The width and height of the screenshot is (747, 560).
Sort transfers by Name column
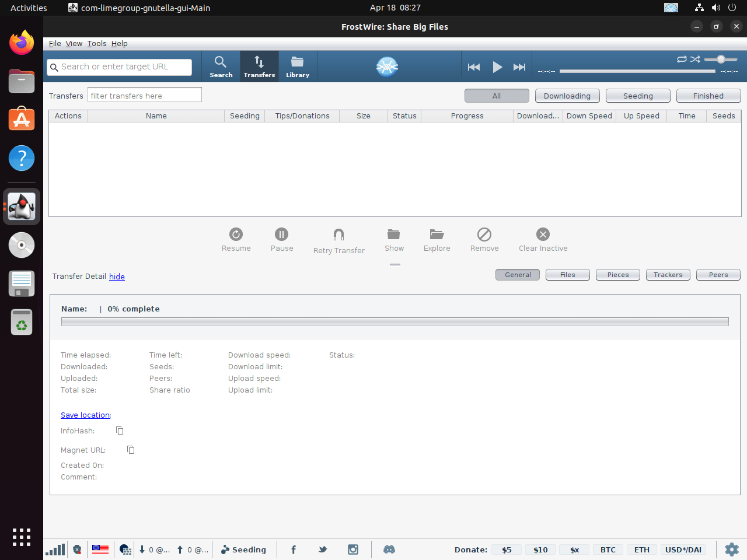(156, 116)
